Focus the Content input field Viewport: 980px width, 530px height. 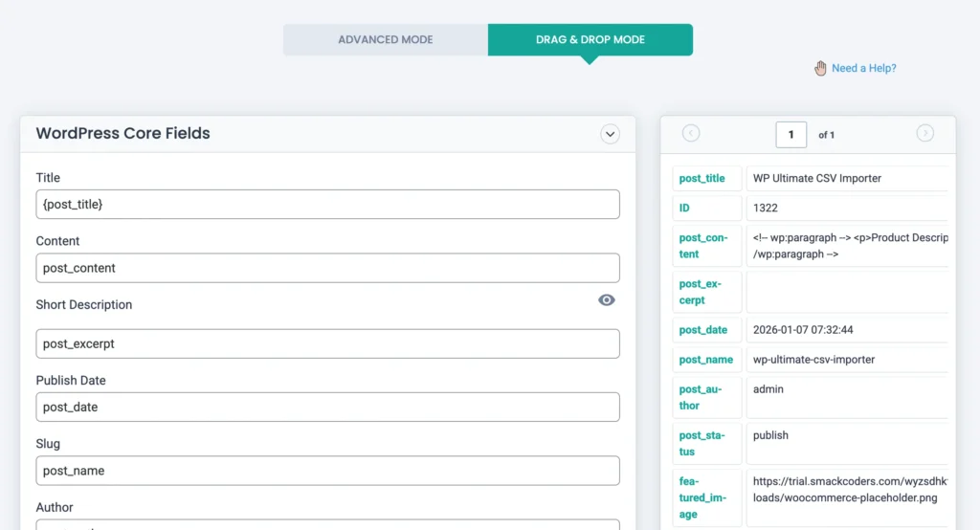[x=327, y=268]
